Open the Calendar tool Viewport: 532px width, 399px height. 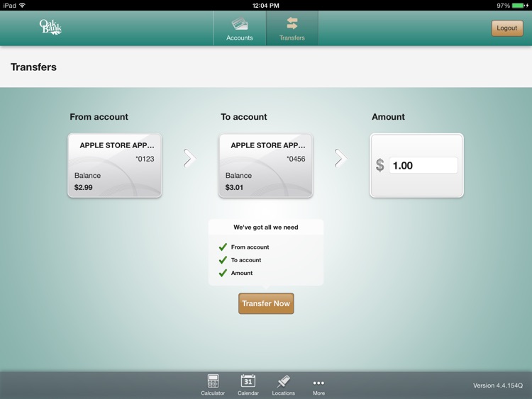coord(248,385)
